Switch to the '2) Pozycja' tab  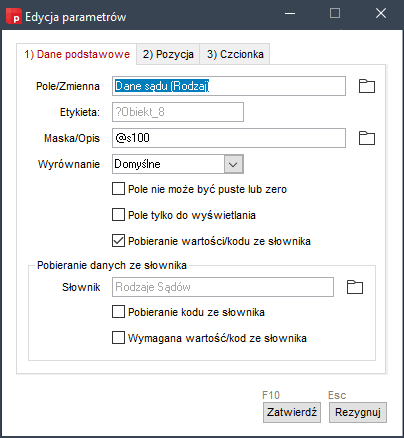168,54
